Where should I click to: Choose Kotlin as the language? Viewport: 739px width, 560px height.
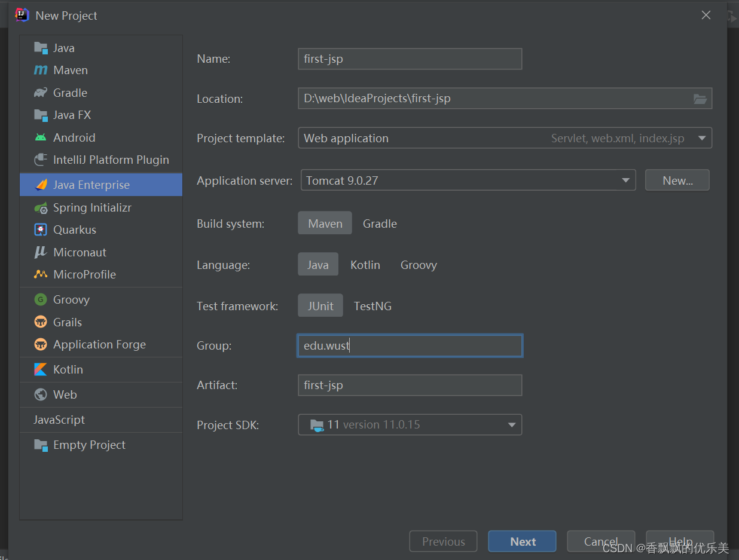[x=365, y=265]
